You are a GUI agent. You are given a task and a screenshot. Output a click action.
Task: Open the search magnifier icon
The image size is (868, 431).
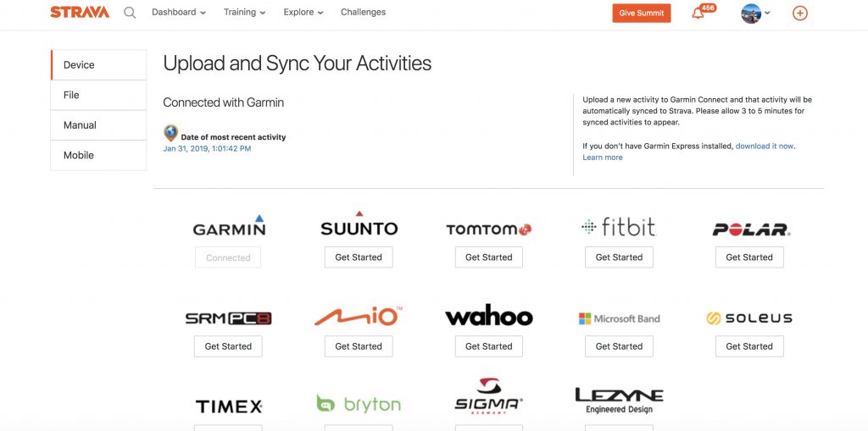[x=130, y=12]
